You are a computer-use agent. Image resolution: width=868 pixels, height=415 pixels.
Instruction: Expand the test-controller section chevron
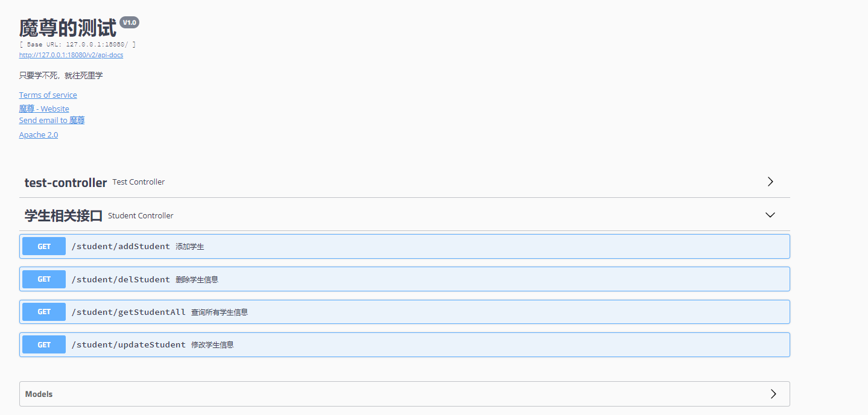[x=770, y=182]
